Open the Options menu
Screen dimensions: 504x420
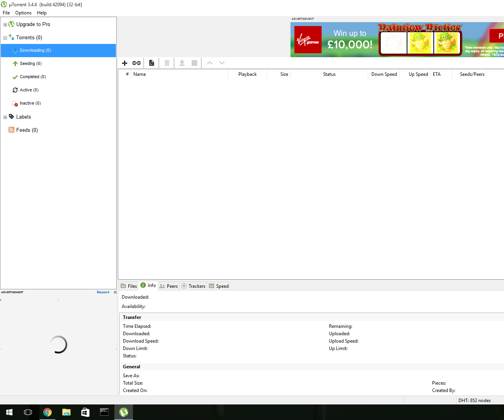23,12
